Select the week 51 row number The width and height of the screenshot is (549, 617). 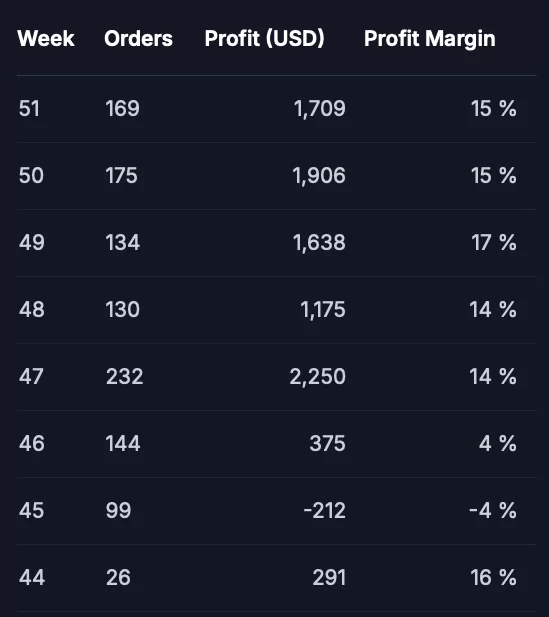(30, 108)
